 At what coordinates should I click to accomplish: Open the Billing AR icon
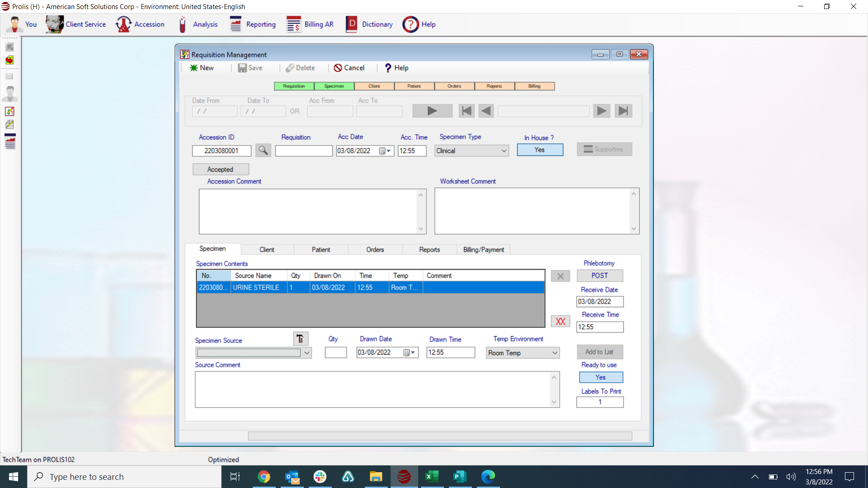pos(310,24)
